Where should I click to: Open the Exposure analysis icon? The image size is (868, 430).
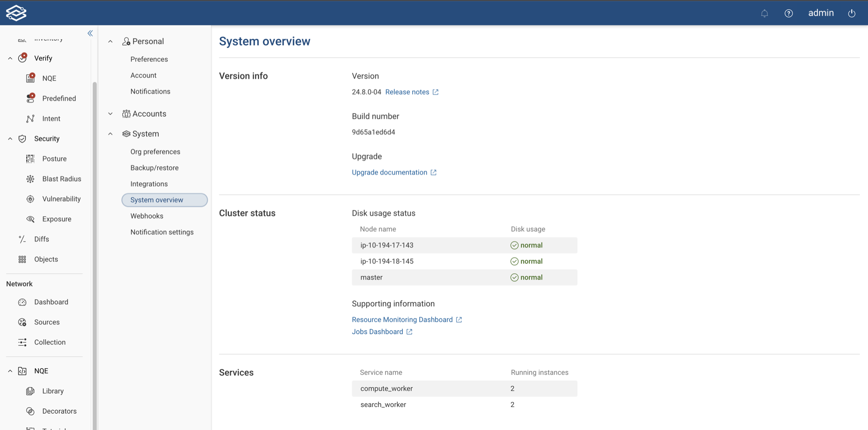pos(30,219)
